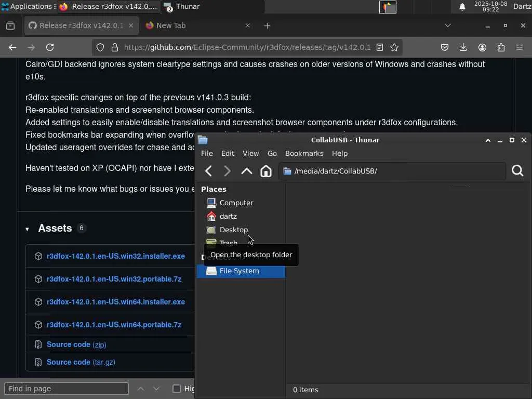The width and height of the screenshot is (532, 399).
Task: Open Firefox View tab list icon
Action: (x=10, y=26)
